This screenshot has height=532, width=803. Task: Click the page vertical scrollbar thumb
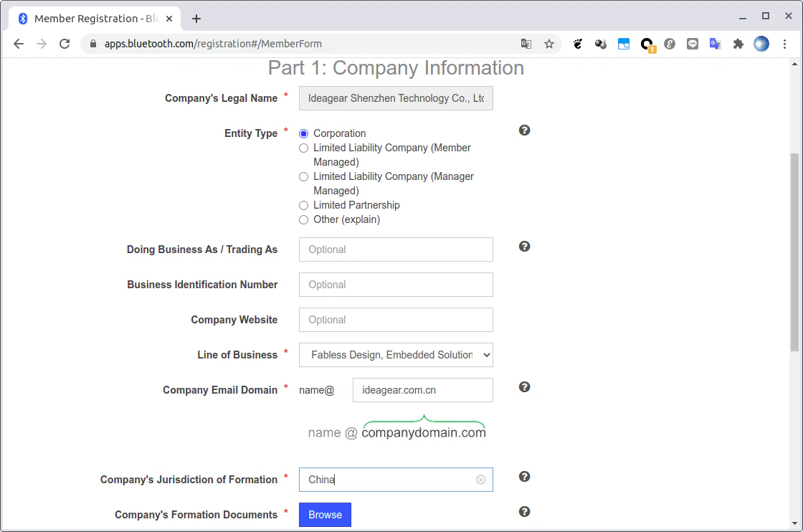794,252
